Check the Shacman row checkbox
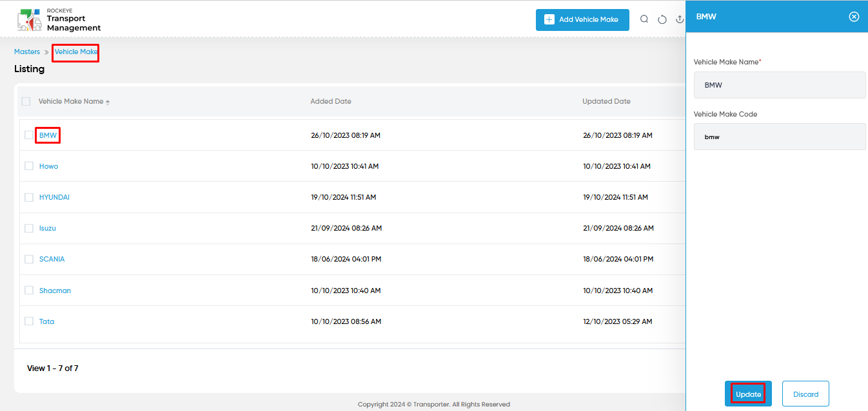Image resolution: width=868 pixels, height=411 pixels. [x=29, y=290]
